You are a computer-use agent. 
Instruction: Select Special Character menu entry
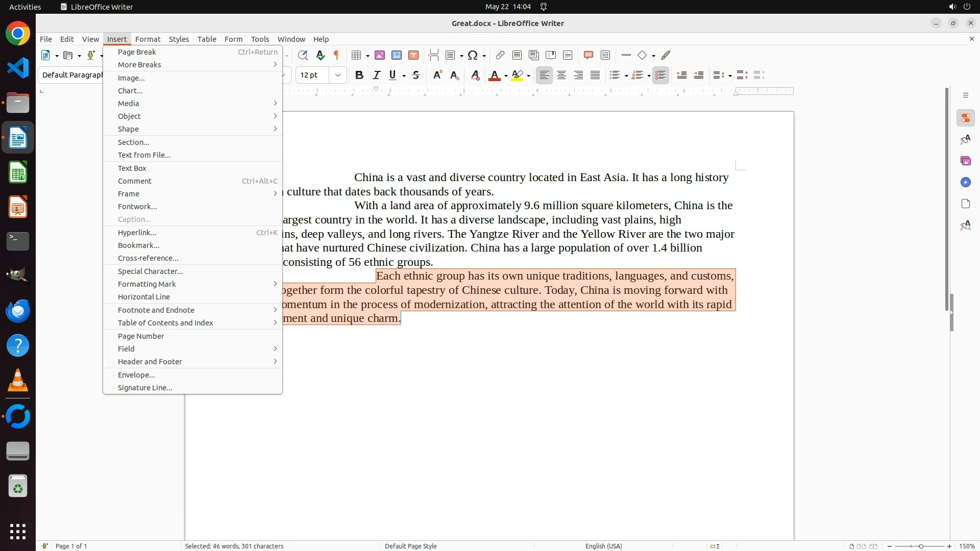150,271
